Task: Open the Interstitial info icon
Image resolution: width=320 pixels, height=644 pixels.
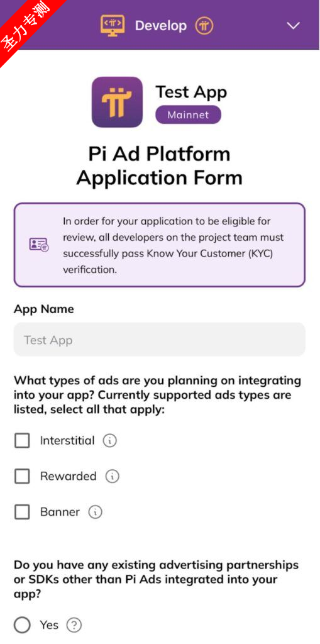Action: pos(109,441)
